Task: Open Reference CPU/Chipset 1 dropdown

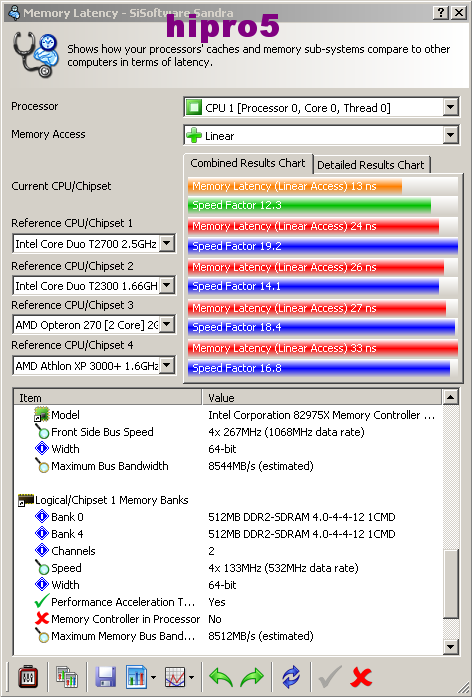Action: [x=167, y=243]
